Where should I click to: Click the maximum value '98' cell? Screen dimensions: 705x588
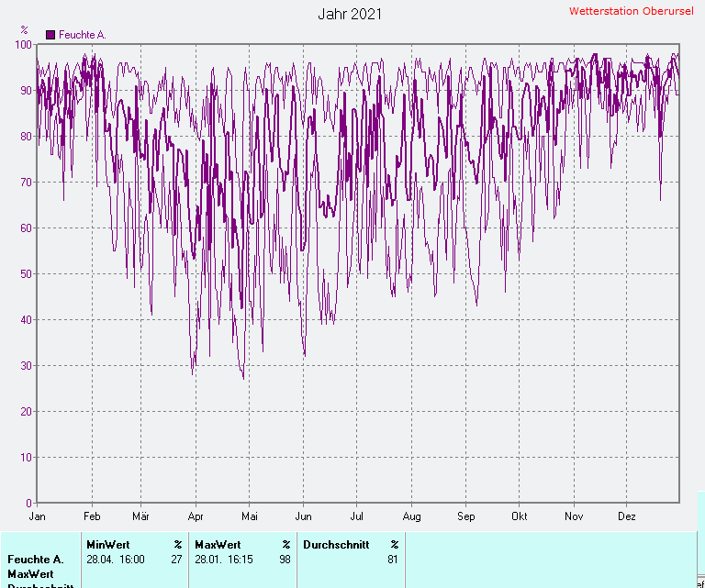point(285,560)
